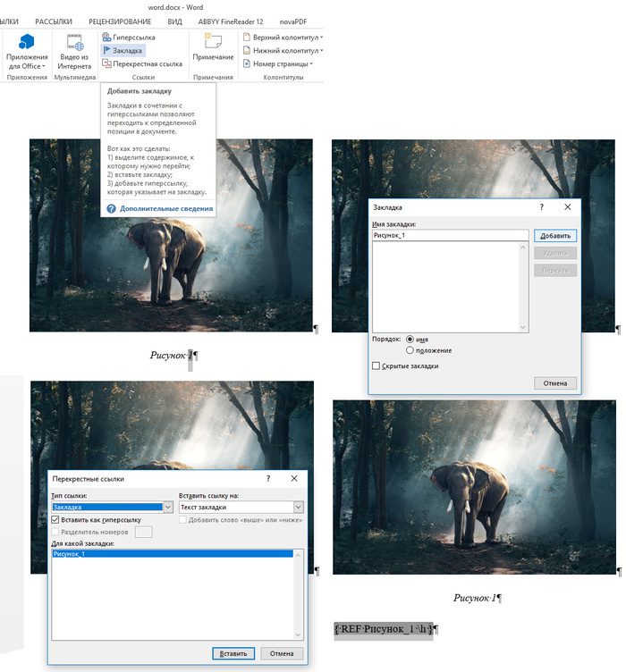Click Отмена in the Закладка dialog

coord(555,383)
